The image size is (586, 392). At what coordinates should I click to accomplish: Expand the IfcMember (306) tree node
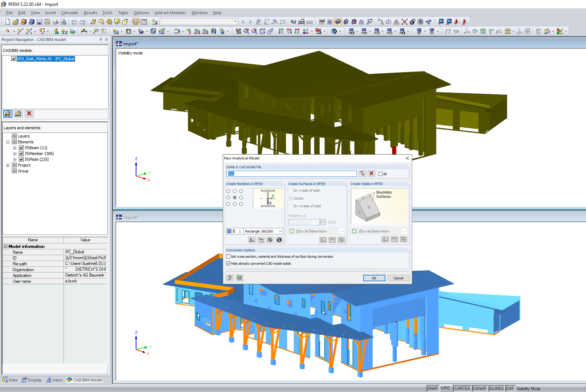pos(15,154)
